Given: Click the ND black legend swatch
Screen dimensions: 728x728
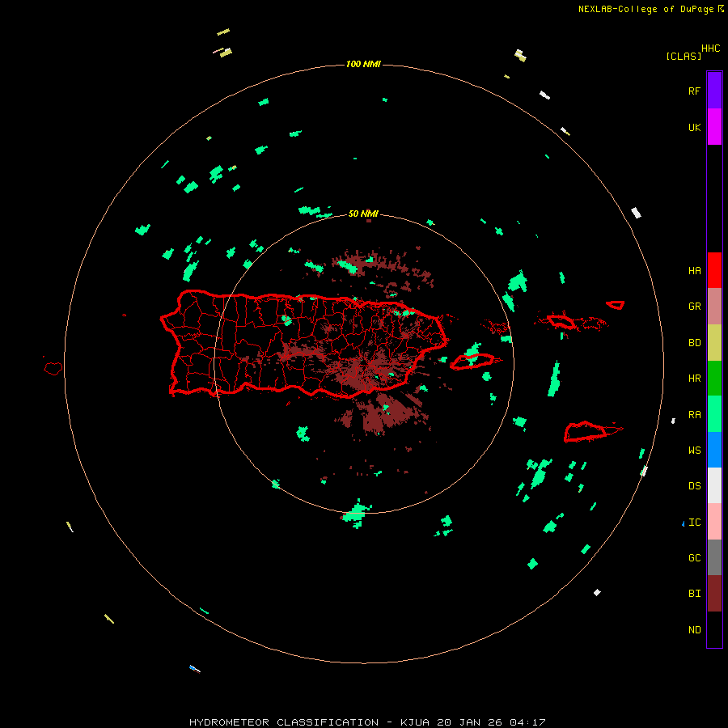Looking at the screenshot, I should tap(714, 629).
